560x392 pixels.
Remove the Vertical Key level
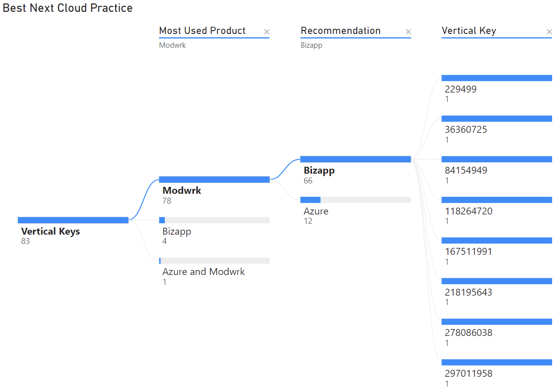point(549,32)
